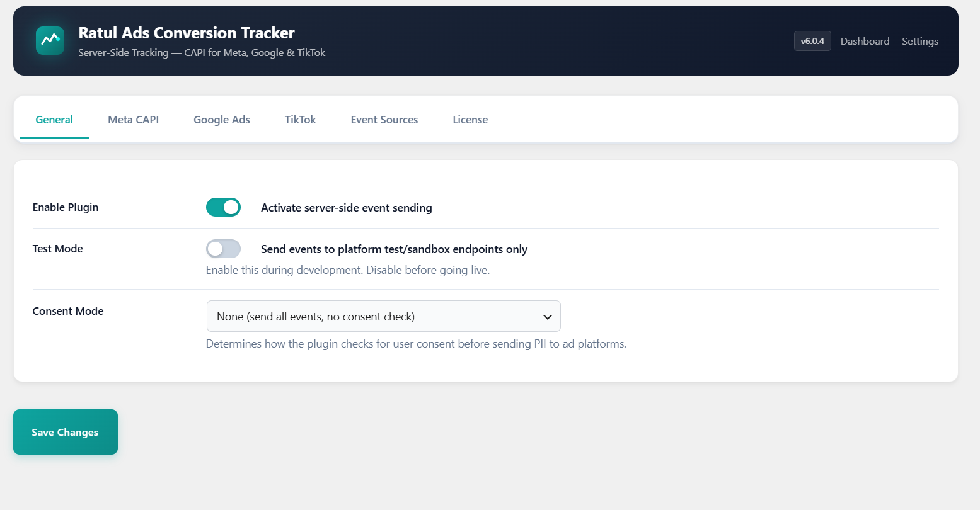The height and width of the screenshot is (510, 980).
Task: View the License tab
Action: point(470,120)
